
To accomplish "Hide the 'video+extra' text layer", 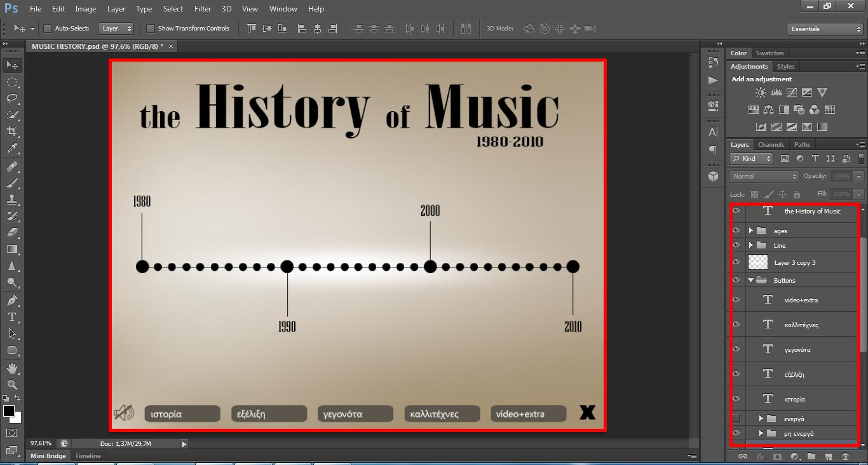I will tap(736, 299).
